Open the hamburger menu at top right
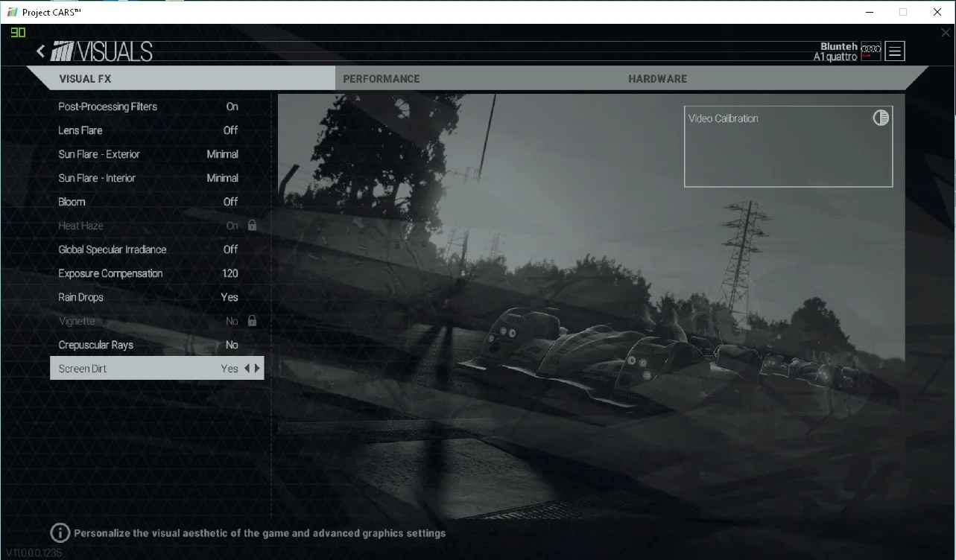 (895, 51)
